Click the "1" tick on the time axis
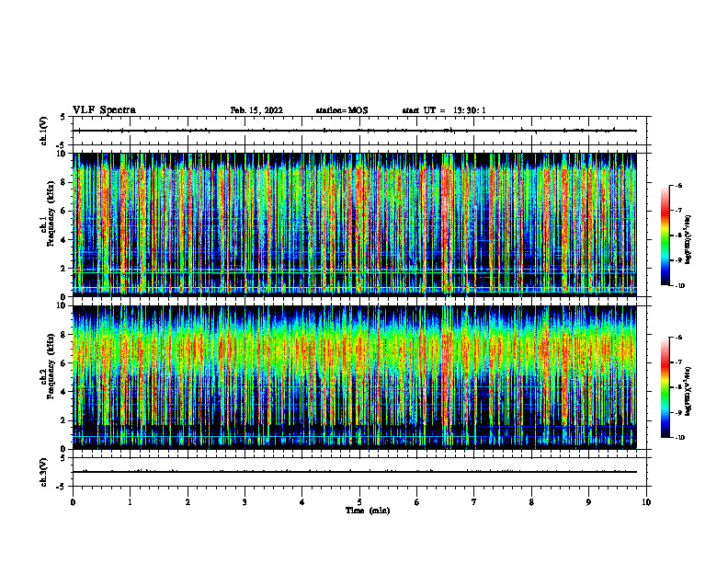The image size is (728, 563). (x=131, y=502)
